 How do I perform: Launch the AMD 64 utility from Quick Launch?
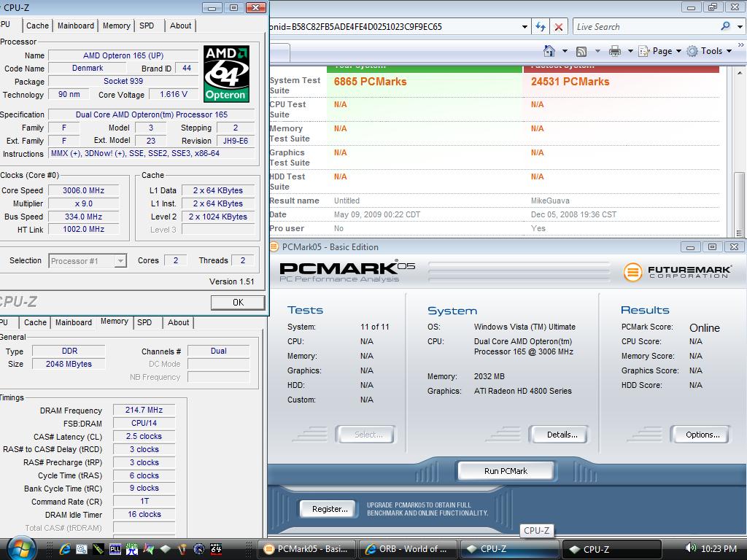[x=216, y=549]
